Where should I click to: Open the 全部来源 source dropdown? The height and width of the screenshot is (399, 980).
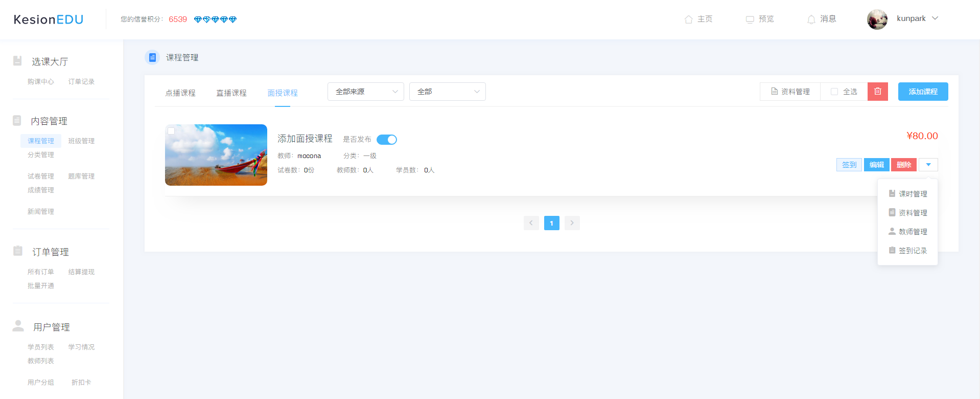tap(366, 92)
